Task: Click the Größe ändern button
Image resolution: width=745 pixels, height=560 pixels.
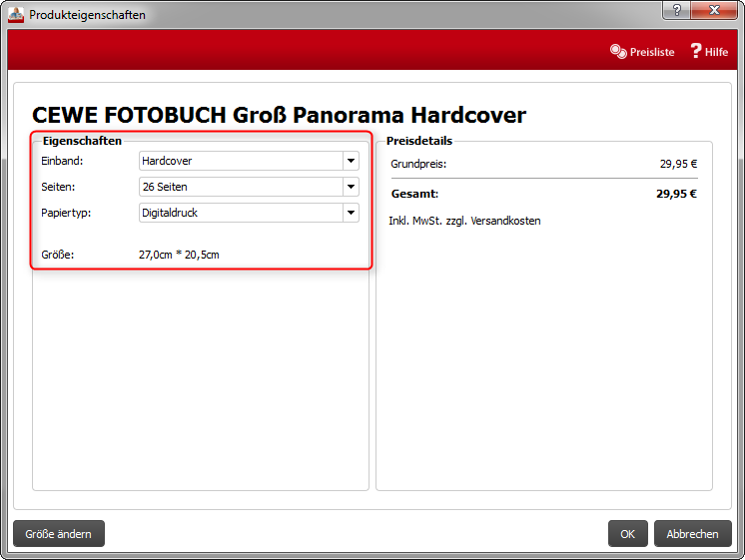Action: (59, 534)
